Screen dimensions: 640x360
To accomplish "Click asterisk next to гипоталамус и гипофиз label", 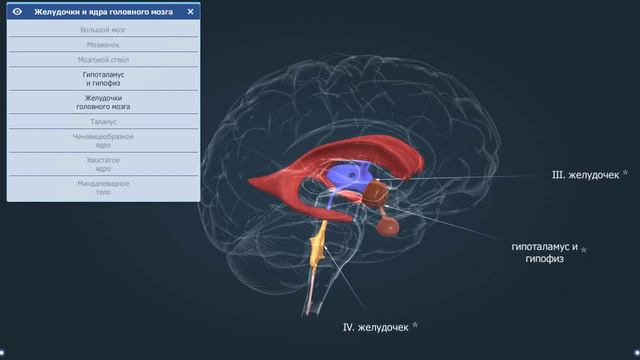I will click(x=584, y=250).
